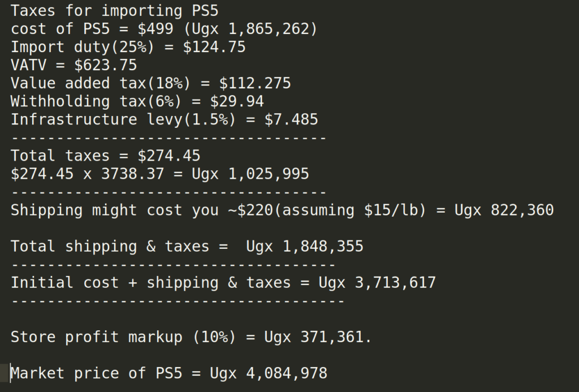This screenshot has width=579, height=392.
Task: Click the 'Ugx 1,025,995' converted tax amount
Action: (250, 174)
